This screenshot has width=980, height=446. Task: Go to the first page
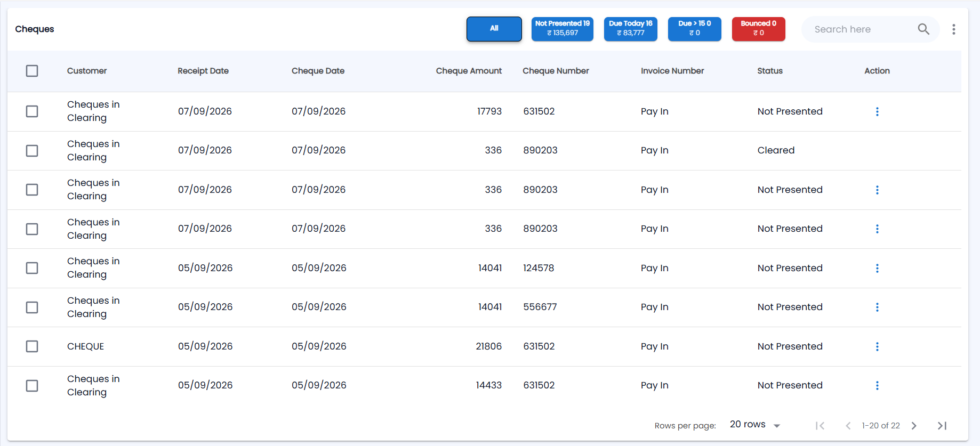coord(820,425)
